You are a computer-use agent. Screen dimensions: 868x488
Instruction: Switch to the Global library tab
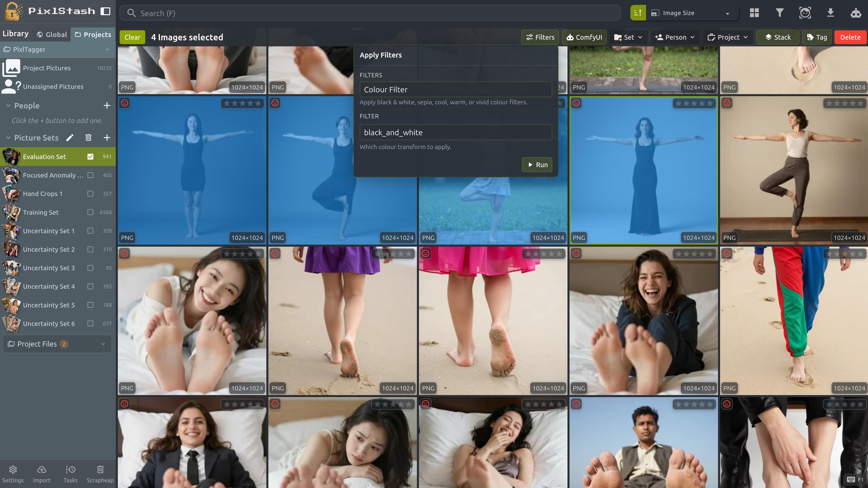(x=52, y=34)
